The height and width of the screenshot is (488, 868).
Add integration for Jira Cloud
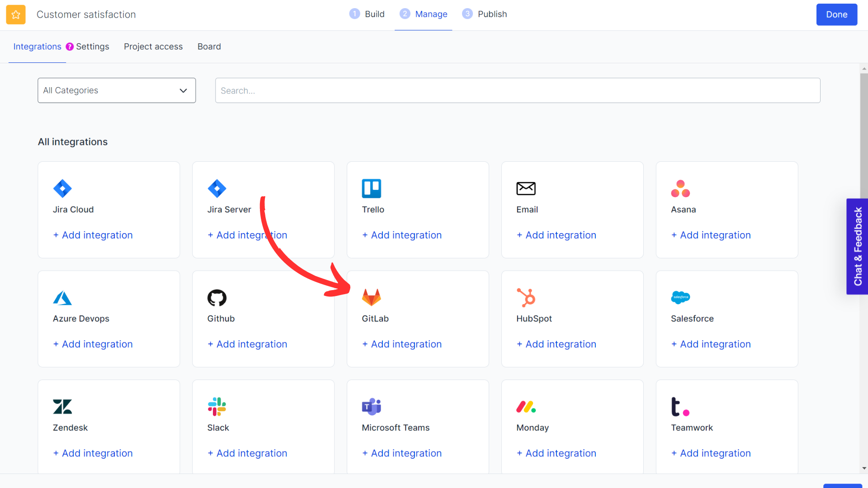pyautogui.click(x=93, y=235)
